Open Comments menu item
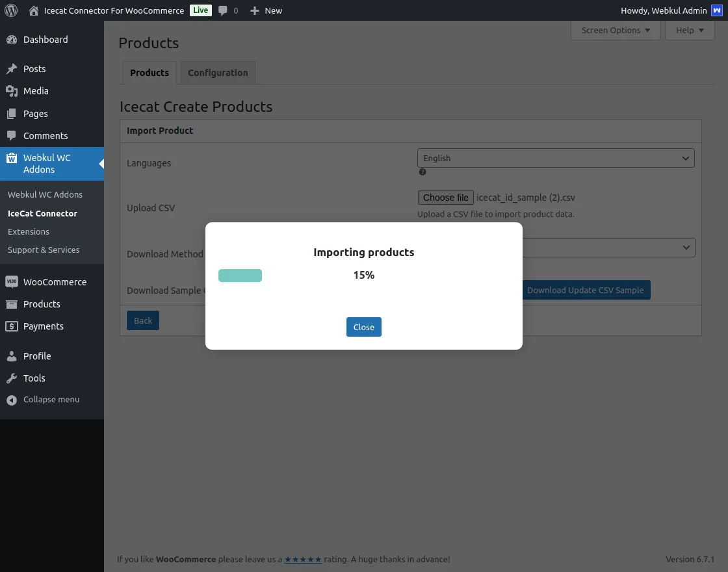 click(x=52, y=136)
